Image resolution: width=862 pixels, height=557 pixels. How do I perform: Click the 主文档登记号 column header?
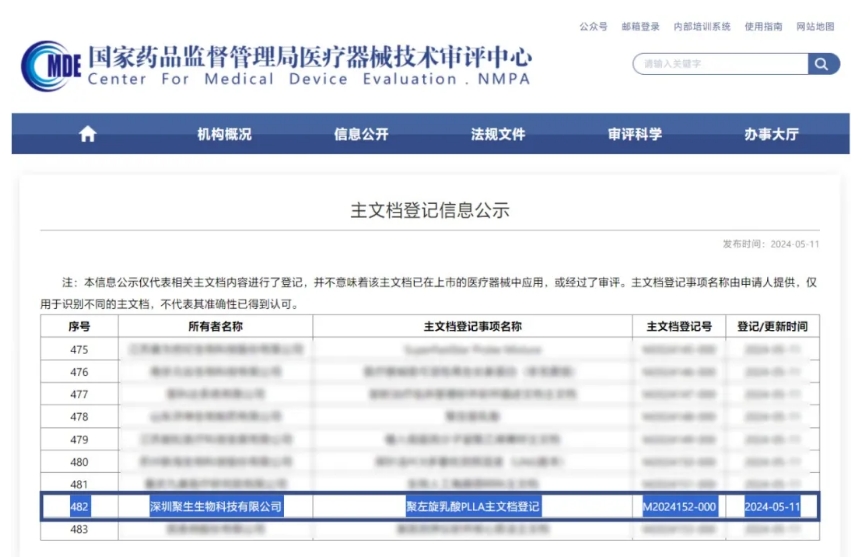tap(679, 327)
